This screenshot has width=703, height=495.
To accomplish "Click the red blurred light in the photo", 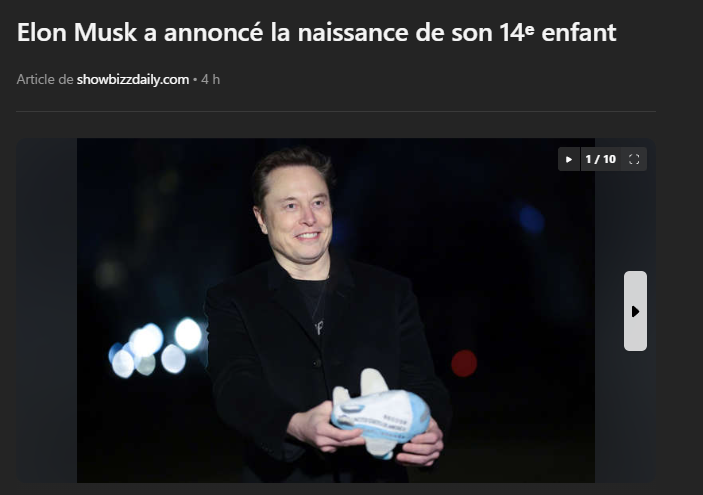I will pos(464,363).
